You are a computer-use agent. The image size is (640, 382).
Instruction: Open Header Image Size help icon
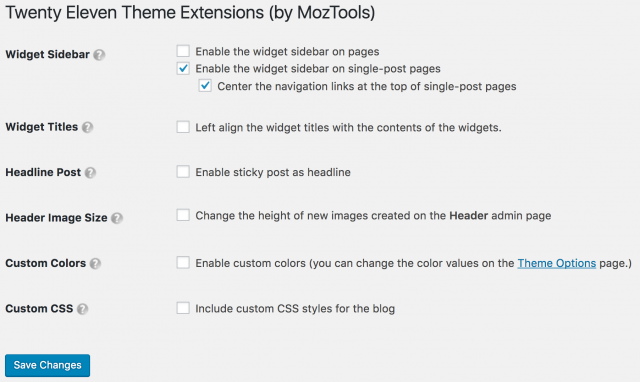[x=117, y=218]
